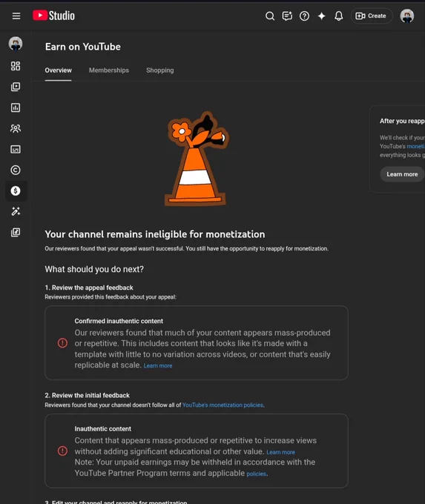
Task: Open Analytics in the sidebar
Action: (16, 107)
